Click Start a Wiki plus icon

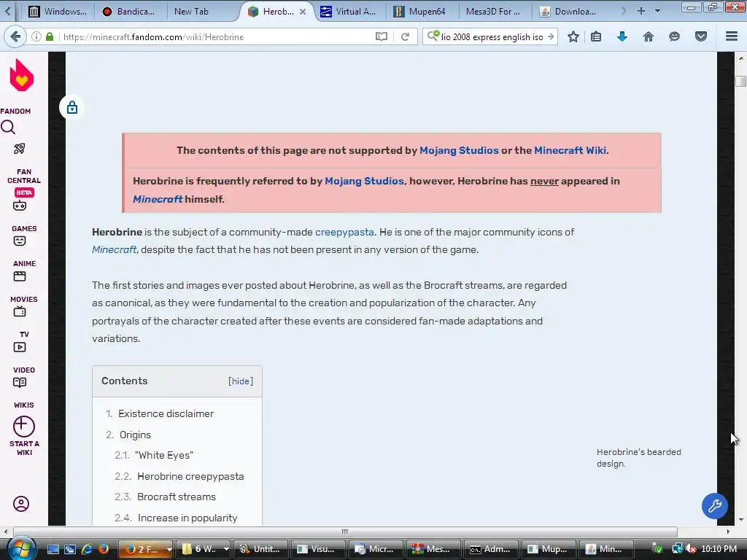point(24,427)
